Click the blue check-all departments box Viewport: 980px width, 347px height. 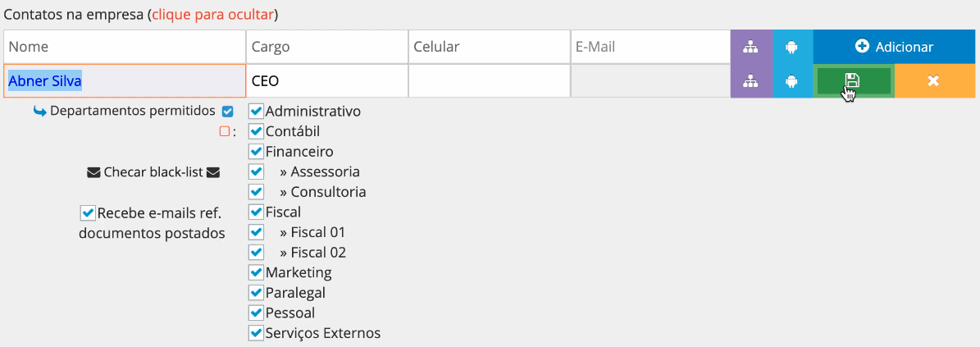227,111
